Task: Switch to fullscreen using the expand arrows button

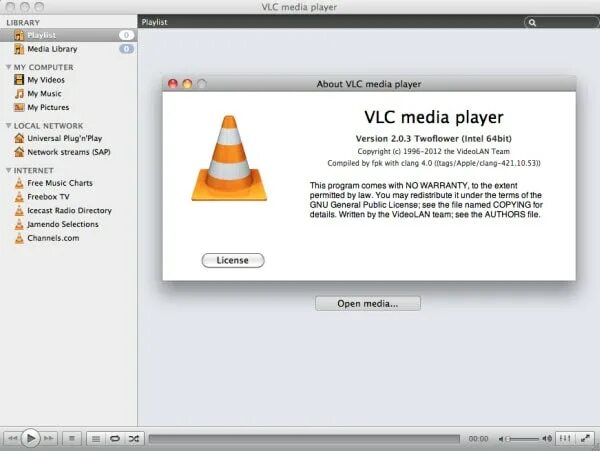Action: [585, 438]
